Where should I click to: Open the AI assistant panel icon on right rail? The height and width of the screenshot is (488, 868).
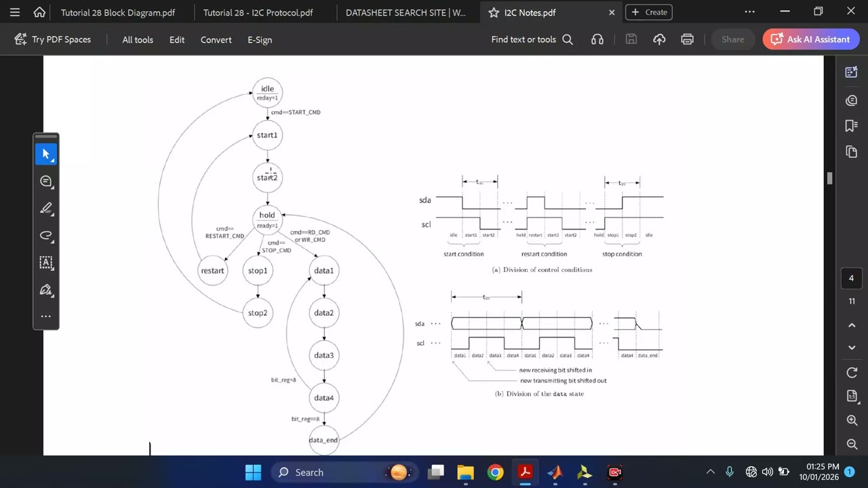point(852,72)
